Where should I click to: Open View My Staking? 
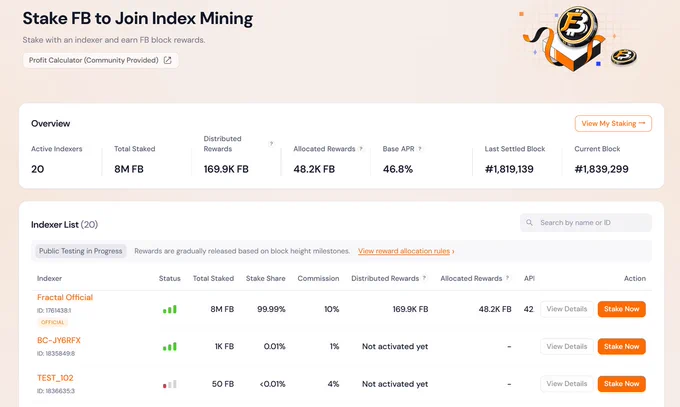(x=613, y=124)
